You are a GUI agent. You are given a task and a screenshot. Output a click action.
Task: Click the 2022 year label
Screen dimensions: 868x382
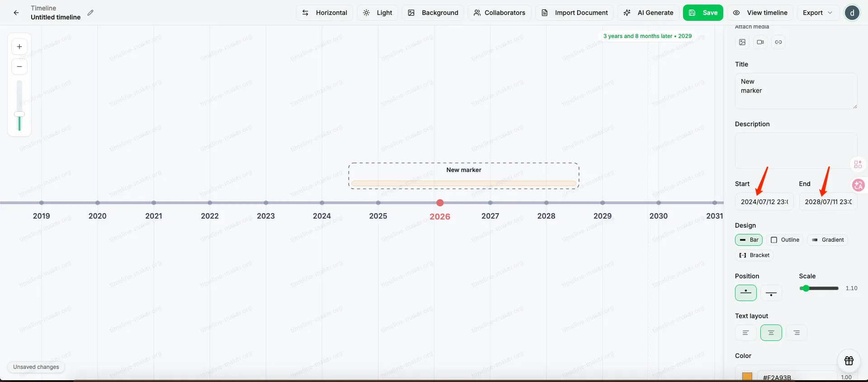pyautogui.click(x=210, y=216)
